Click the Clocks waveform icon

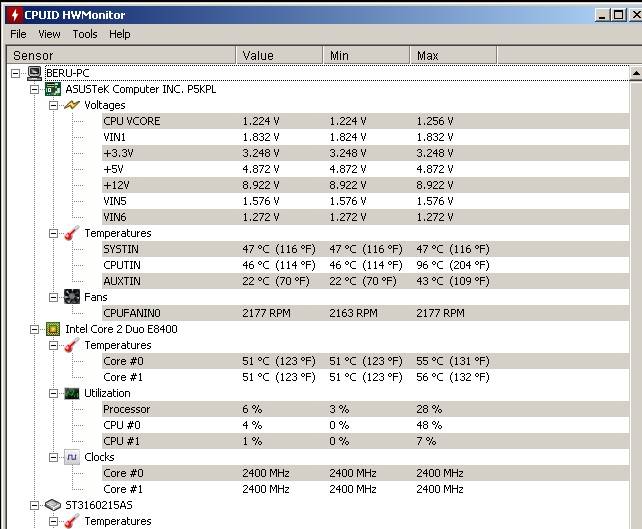(72, 457)
